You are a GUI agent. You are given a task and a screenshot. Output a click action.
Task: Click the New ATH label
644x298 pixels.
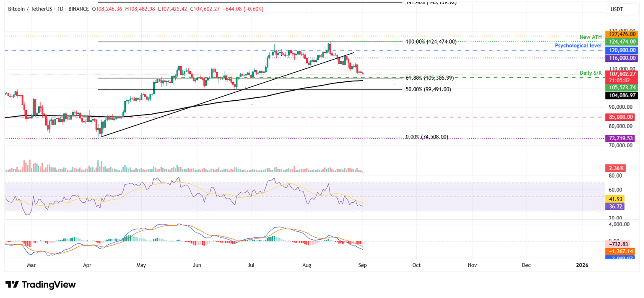coord(590,37)
